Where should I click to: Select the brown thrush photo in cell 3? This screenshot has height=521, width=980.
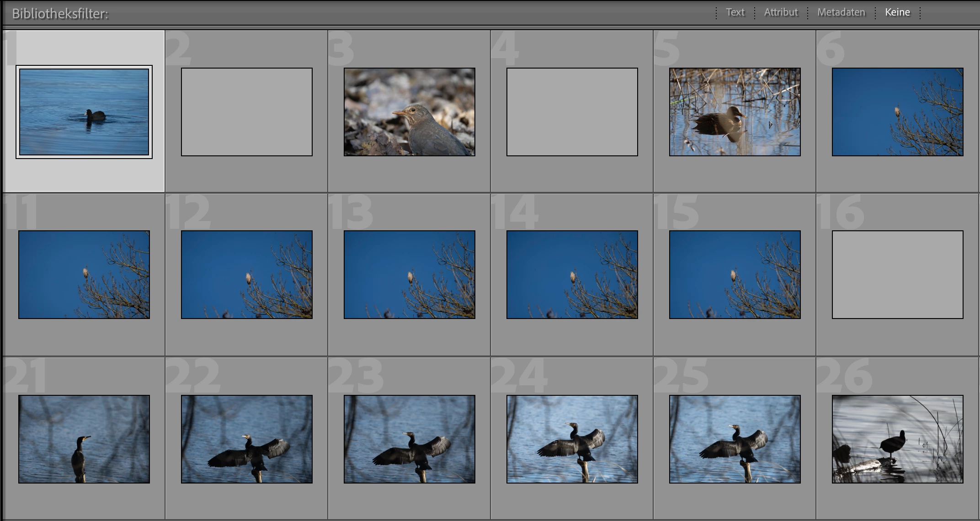tap(410, 112)
